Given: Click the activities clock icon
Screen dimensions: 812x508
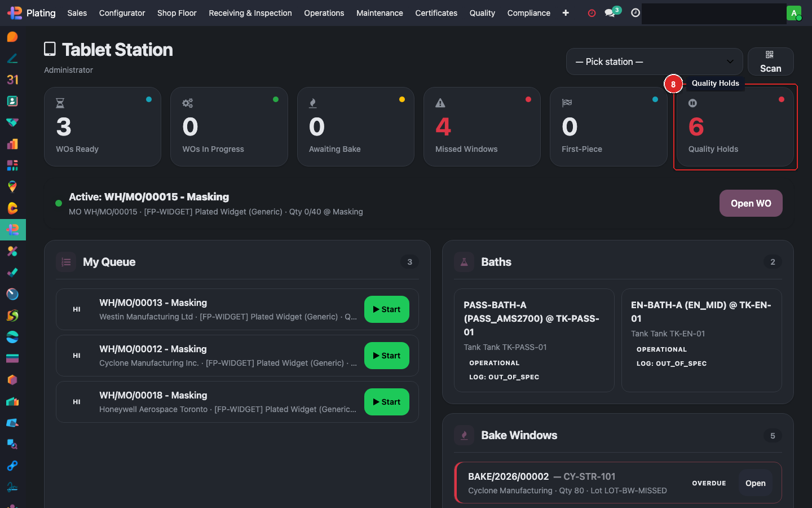Looking at the screenshot, I should 636,13.
